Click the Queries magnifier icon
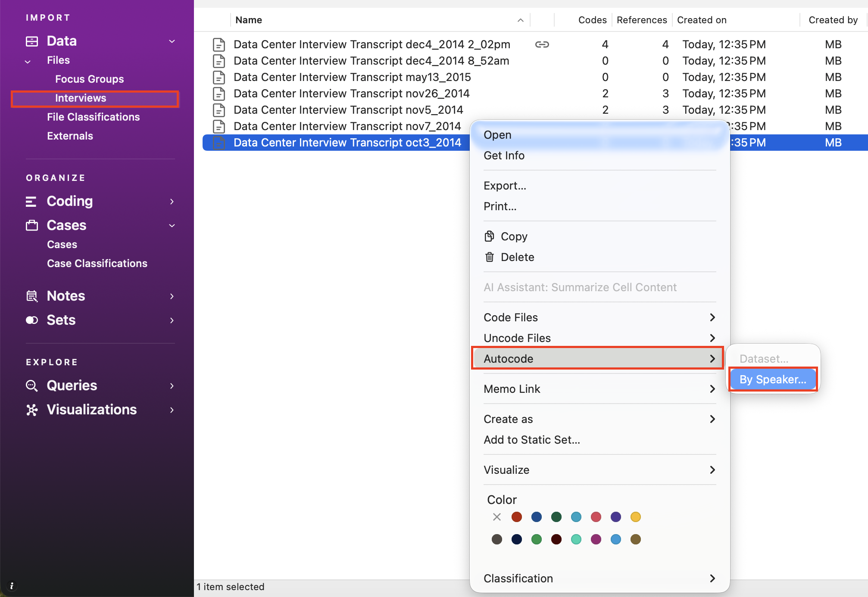The height and width of the screenshot is (597, 868). click(x=32, y=386)
